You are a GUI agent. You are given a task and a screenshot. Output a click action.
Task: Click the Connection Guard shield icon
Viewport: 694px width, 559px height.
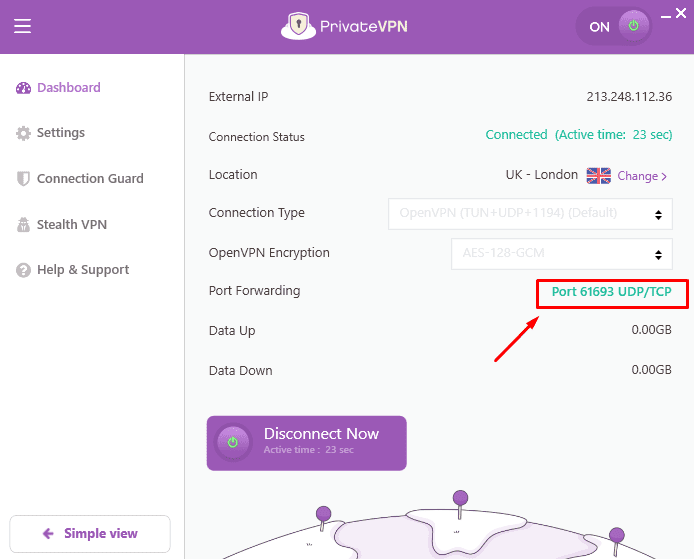(23, 179)
